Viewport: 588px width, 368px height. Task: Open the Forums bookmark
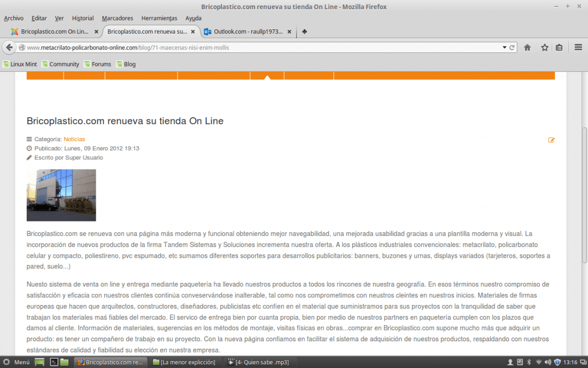click(98, 64)
